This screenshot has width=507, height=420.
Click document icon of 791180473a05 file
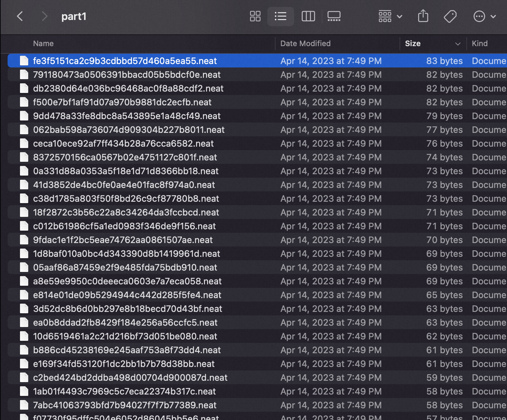[24, 74]
